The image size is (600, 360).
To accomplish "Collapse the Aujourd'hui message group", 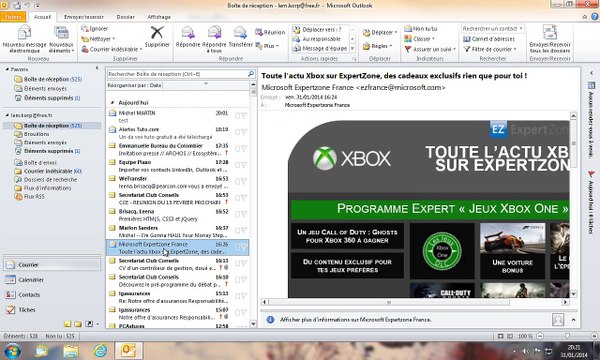I will tap(112, 103).
